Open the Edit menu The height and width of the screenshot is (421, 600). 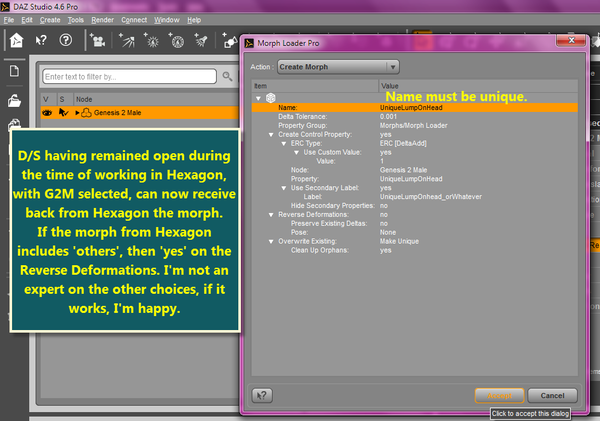tap(27, 20)
